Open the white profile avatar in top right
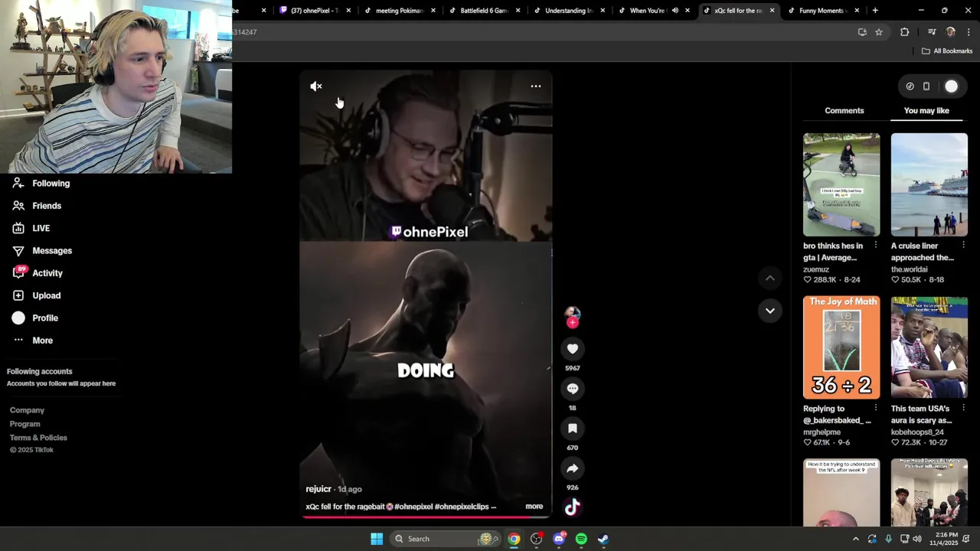 tap(951, 86)
